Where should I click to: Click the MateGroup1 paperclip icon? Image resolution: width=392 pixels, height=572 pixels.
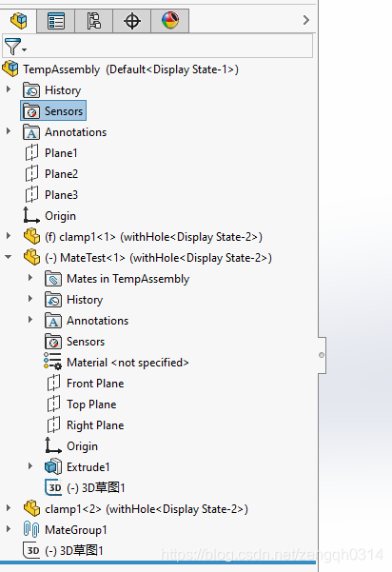pyautogui.click(x=31, y=529)
